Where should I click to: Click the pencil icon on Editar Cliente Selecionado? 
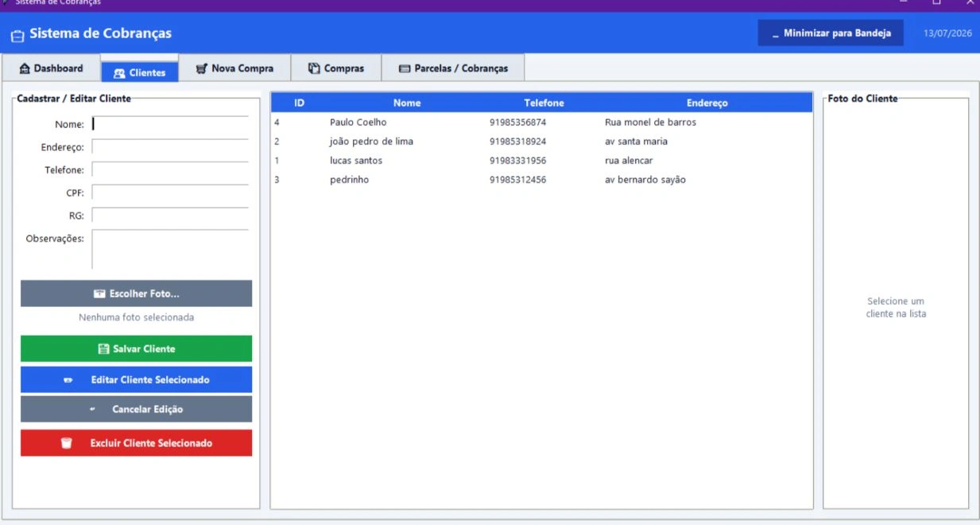click(x=68, y=380)
